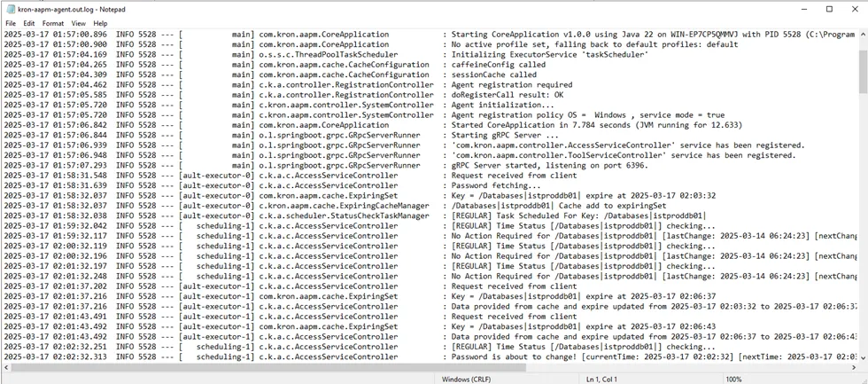This screenshot has width=868, height=384.
Task: Click the 'No active profile set' log line
Action: pos(595,44)
